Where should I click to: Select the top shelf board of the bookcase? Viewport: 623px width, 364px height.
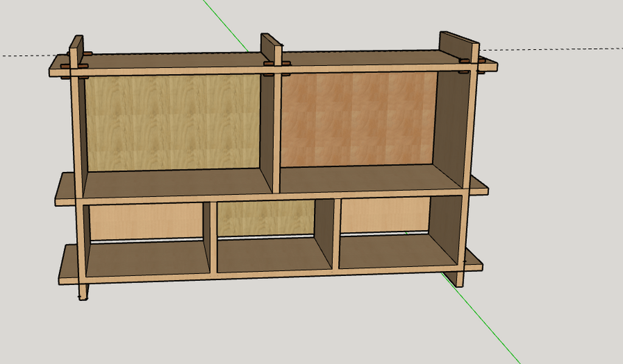[x=273, y=64]
